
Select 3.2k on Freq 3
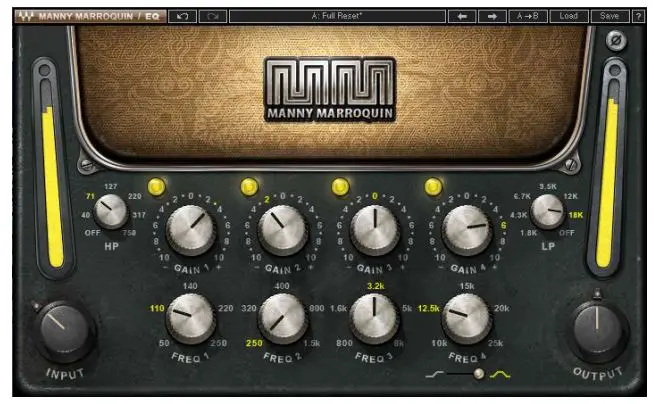tap(375, 286)
